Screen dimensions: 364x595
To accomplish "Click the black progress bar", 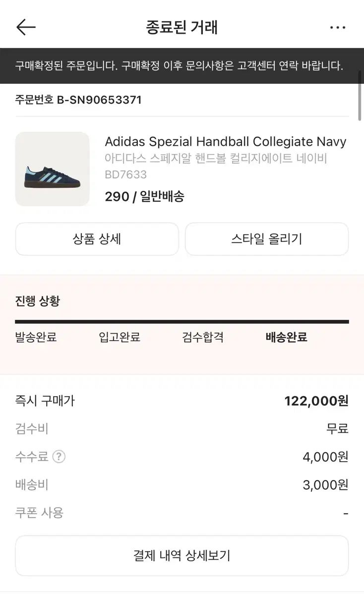I will pyautogui.click(x=182, y=321).
